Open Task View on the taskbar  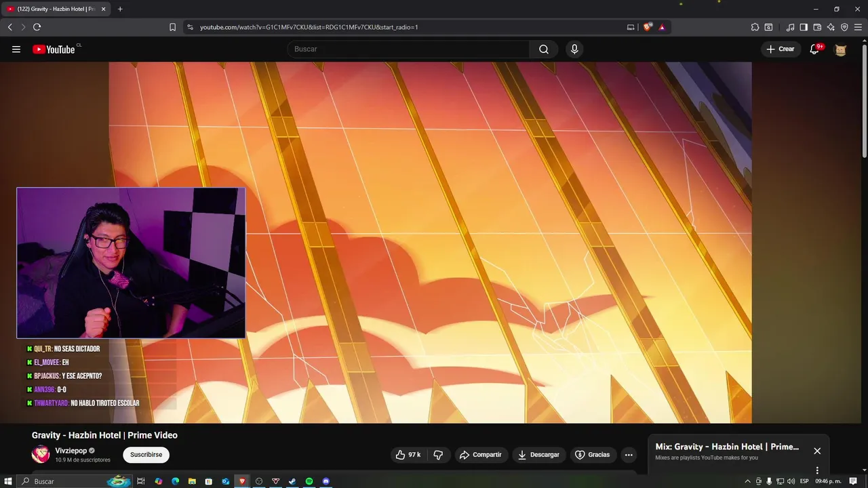click(x=141, y=481)
